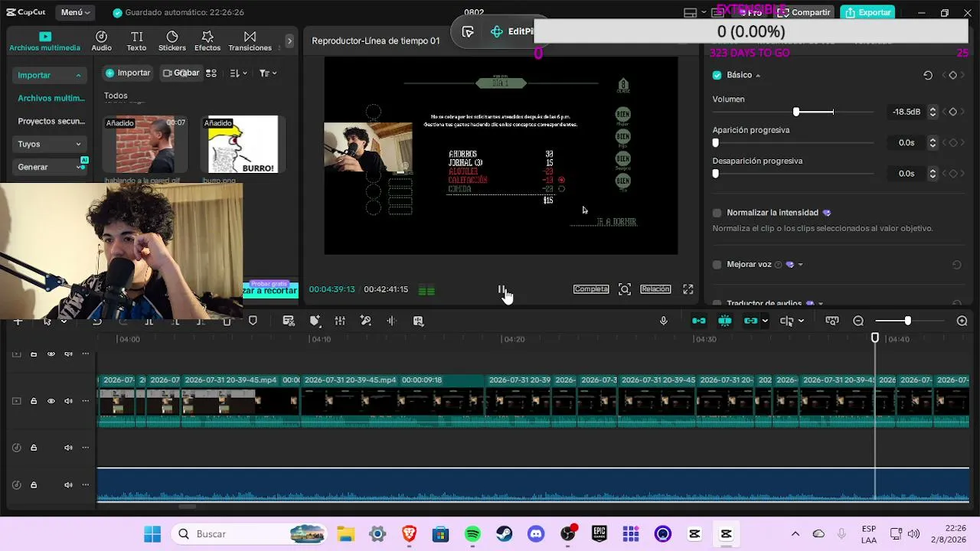Select the brick wall gif thumbnail
The width and height of the screenshot is (980, 551).
[x=145, y=145]
